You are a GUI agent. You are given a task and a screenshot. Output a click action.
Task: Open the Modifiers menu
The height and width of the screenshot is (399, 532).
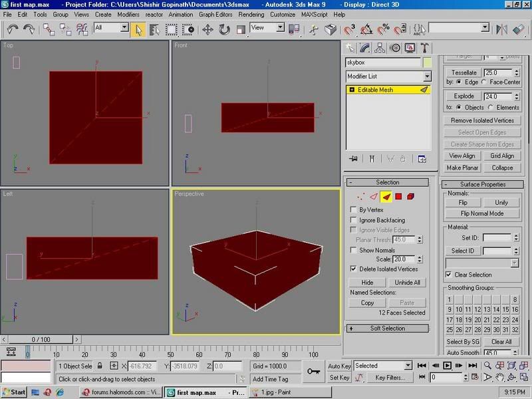point(128,15)
